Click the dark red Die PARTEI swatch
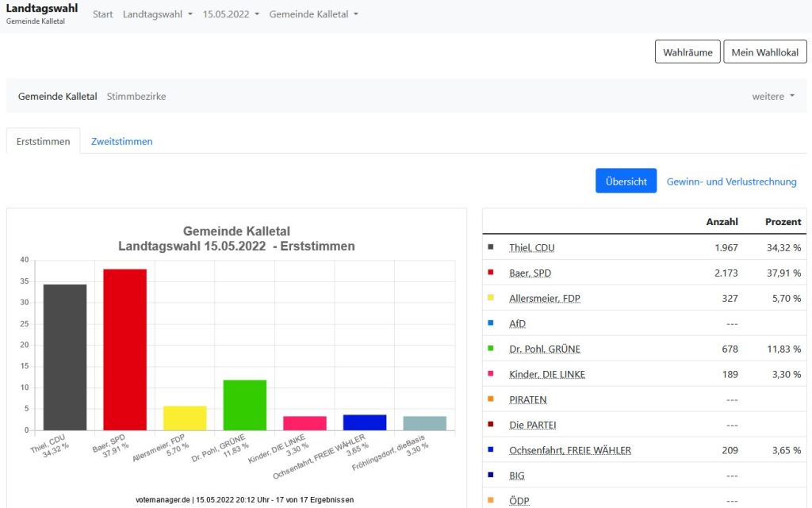The image size is (812, 508). click(x=490, y=424)
